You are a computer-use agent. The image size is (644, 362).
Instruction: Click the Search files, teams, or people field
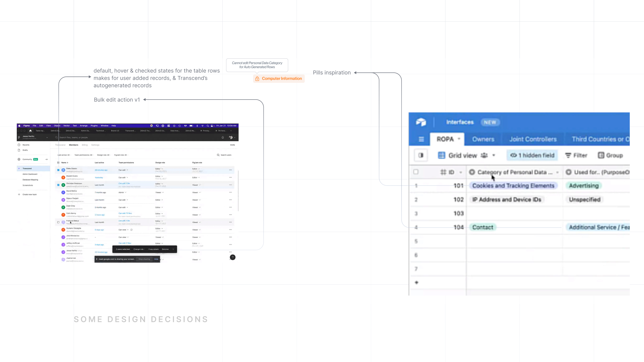tap(73, 137)
